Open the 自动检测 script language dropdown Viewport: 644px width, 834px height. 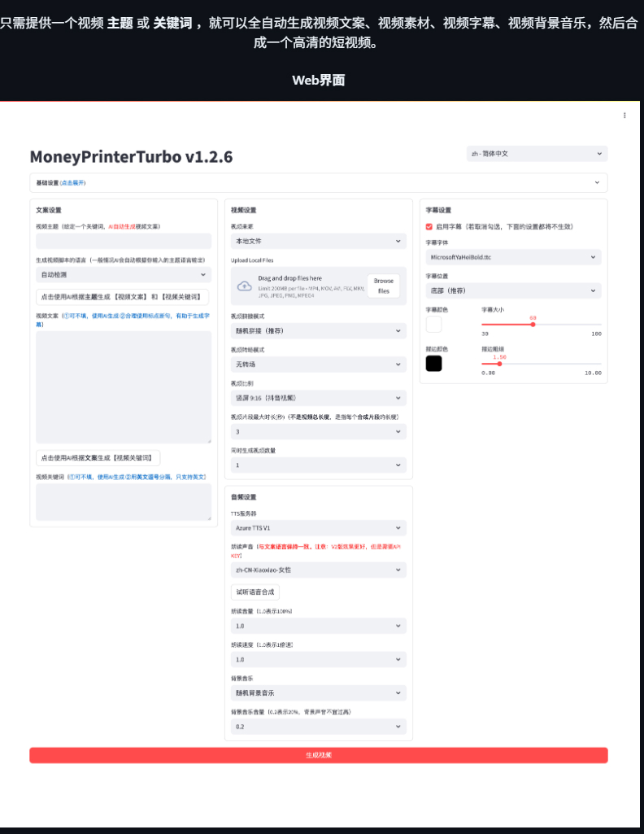[x=124, y=274]
